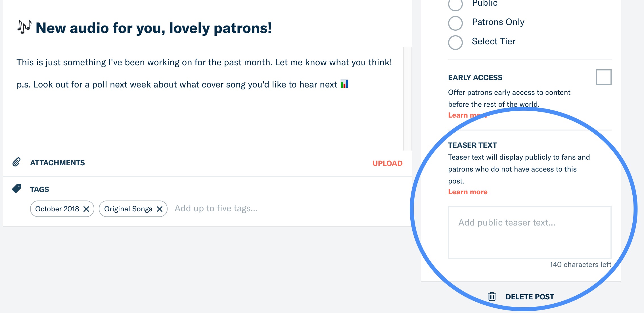Click the tag icon beside TAGS
The height and width of the screenshot is (313, 644).
17,189
